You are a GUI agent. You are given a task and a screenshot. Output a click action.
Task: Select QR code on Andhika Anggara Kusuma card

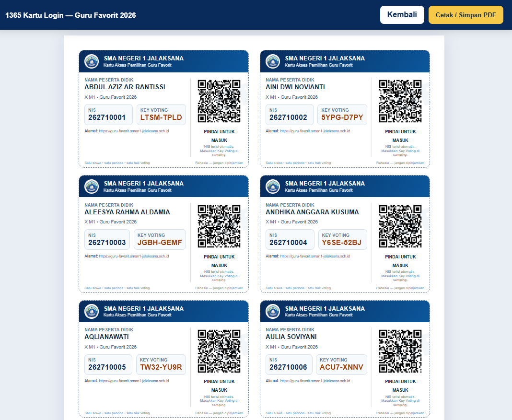pyautogui.click(x=400, y=226)
